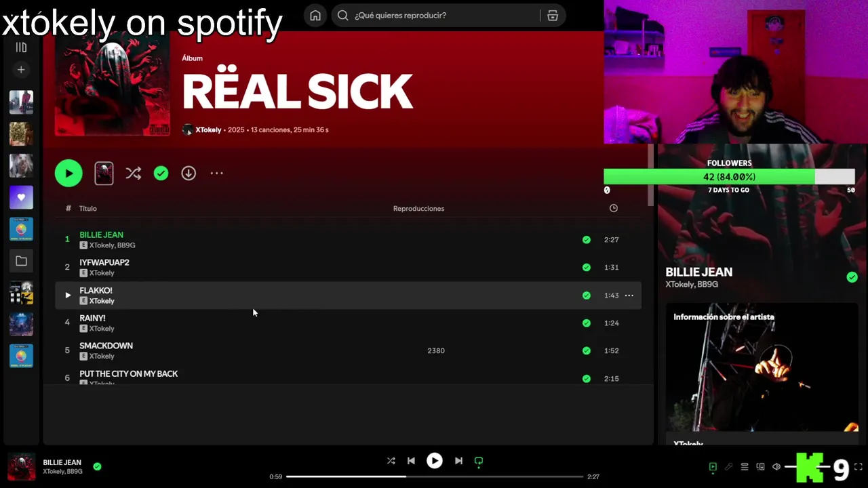Click the 1:52 duration of SMACKDOWN
This screenshot has width=868, height=488.
click(611, 350)
